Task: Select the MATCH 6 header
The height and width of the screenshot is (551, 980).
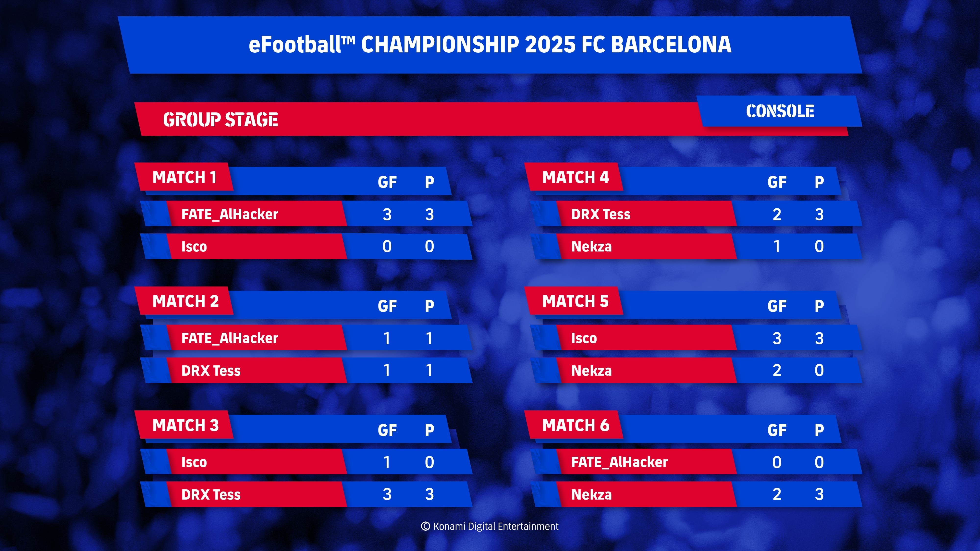Action: tap(574, 425)
